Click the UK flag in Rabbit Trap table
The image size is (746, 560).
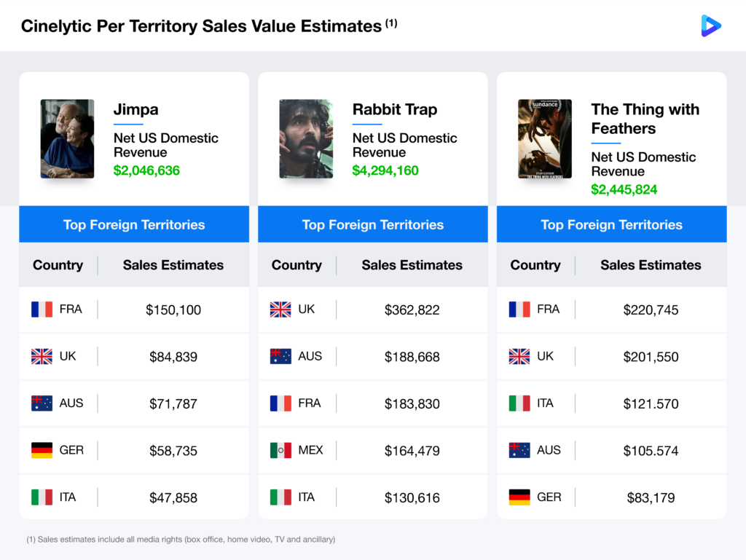[x=280, y=309]
